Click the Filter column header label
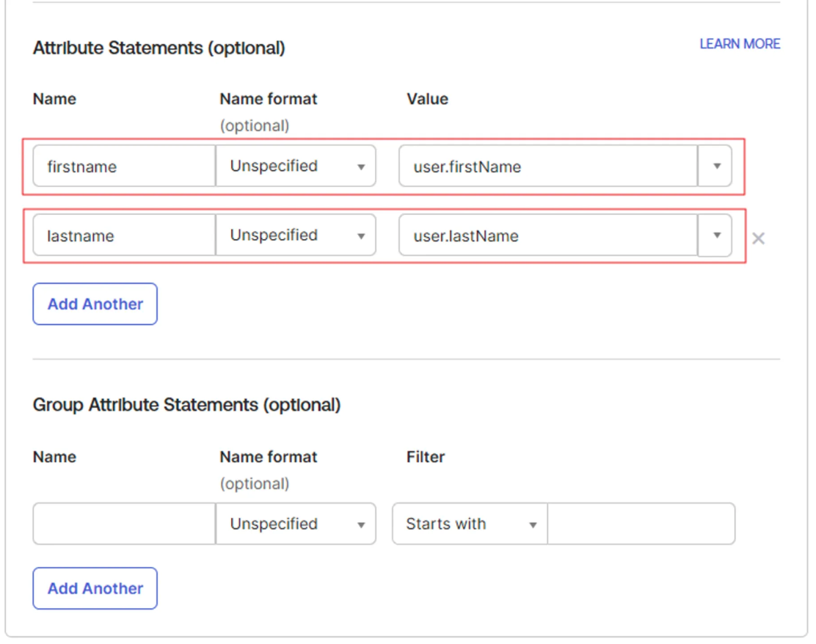The height and width of the screenshot is (644, 816). (426, 456)
